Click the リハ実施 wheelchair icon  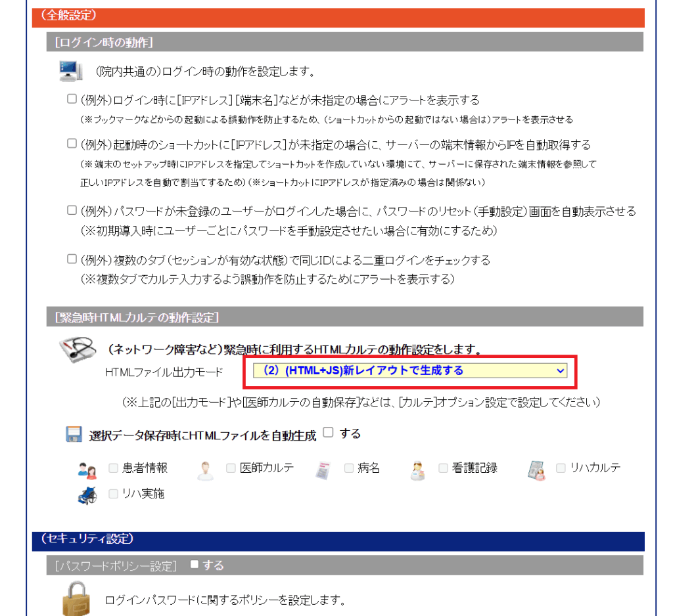click(87, 495)
